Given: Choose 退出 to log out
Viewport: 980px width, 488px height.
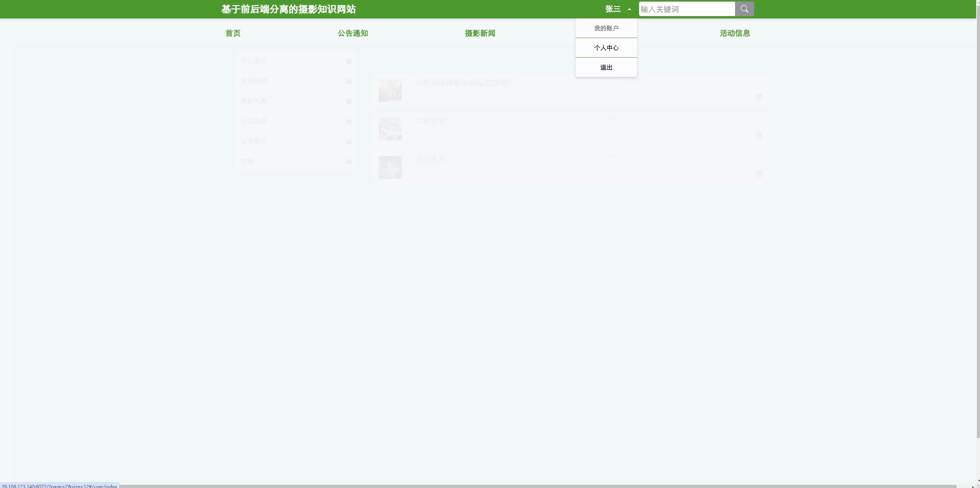Looking at the screenshot, I should (606, 67).
